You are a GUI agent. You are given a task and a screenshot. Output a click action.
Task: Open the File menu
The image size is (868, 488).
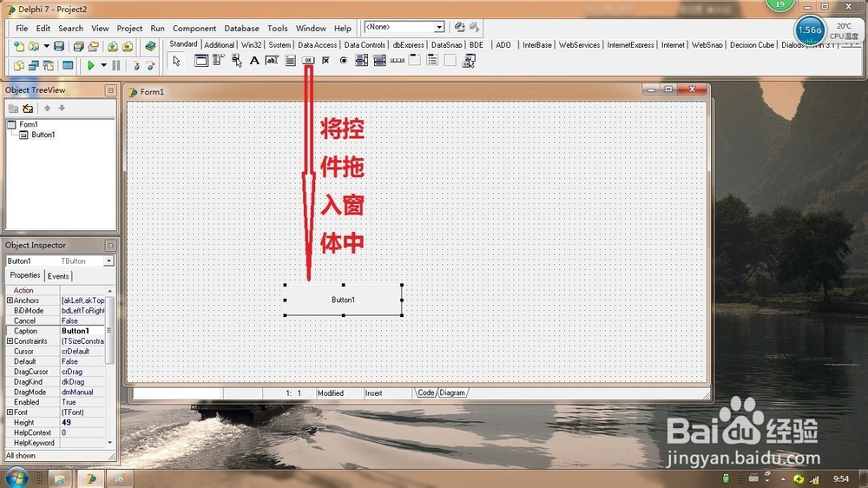[22, 29]
